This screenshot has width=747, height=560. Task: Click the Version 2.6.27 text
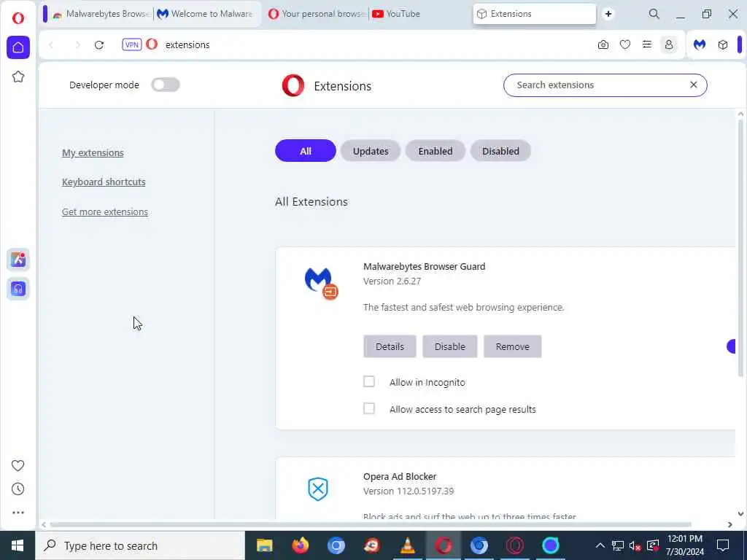(x=392, y=281)
